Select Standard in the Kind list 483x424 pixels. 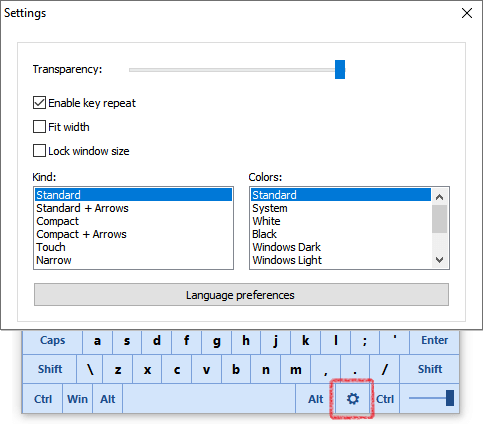(x=133, y=195)
